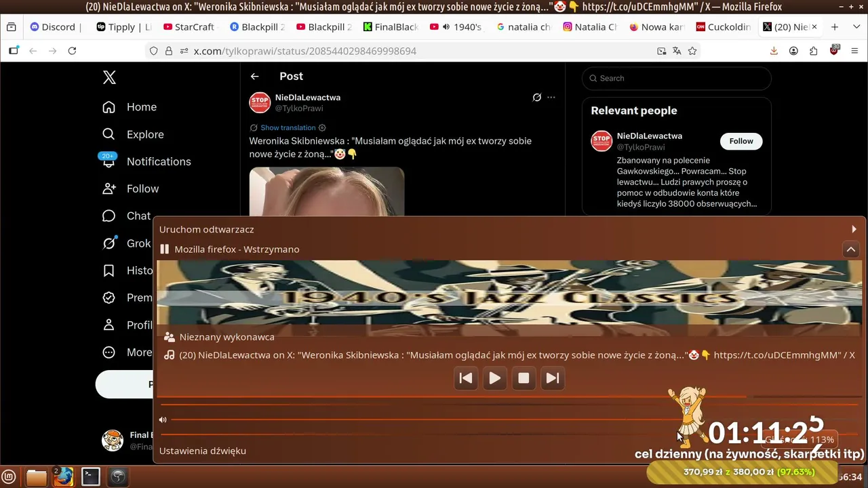Focus the X Search field
Viewport: 868px width, 488px height.
677,79
